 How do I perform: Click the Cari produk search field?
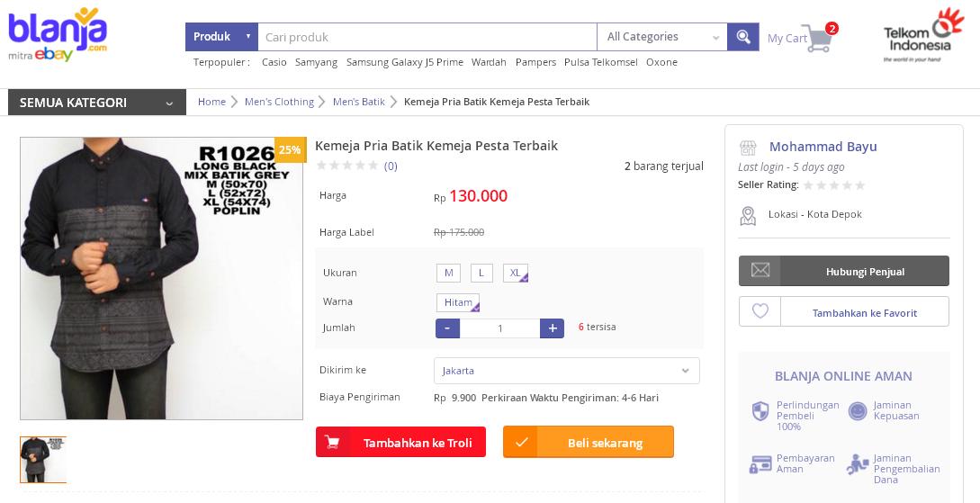tap(427, 37)
